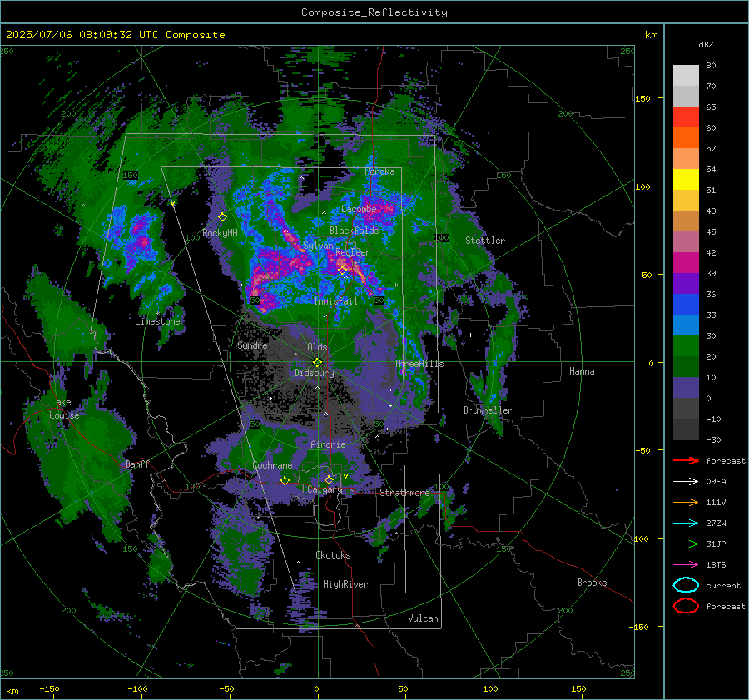
Task: Select the green 31JP arrow legend icon
Action: click(686, 544)
